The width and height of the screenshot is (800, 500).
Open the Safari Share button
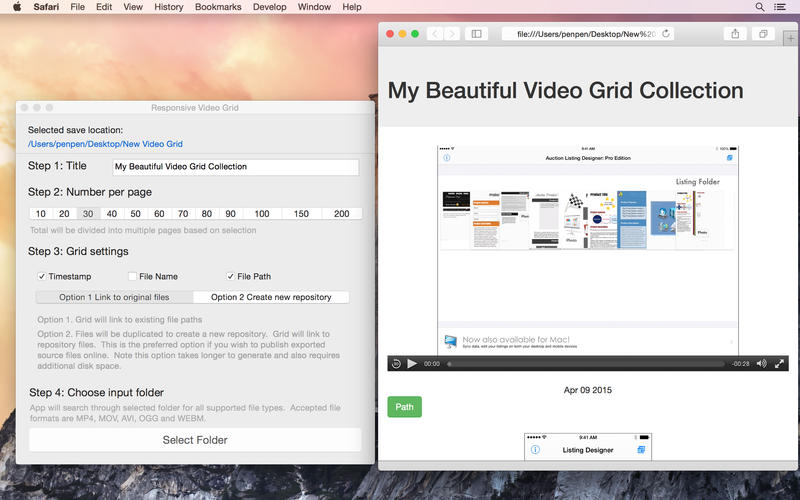735,34
